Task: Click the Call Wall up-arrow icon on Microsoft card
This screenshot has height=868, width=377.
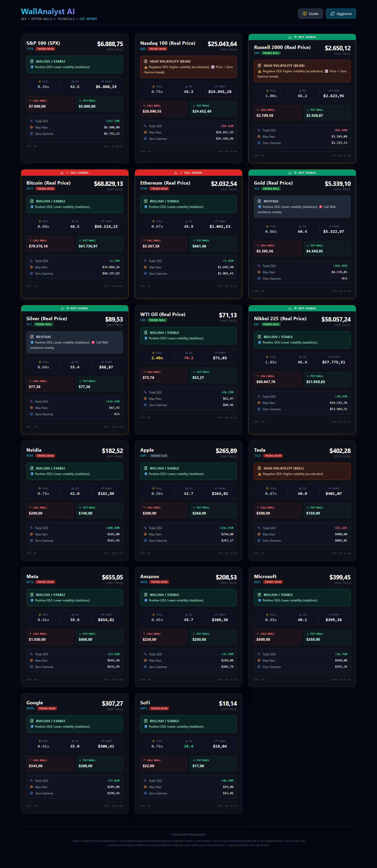Action: (x=258, y=634)
